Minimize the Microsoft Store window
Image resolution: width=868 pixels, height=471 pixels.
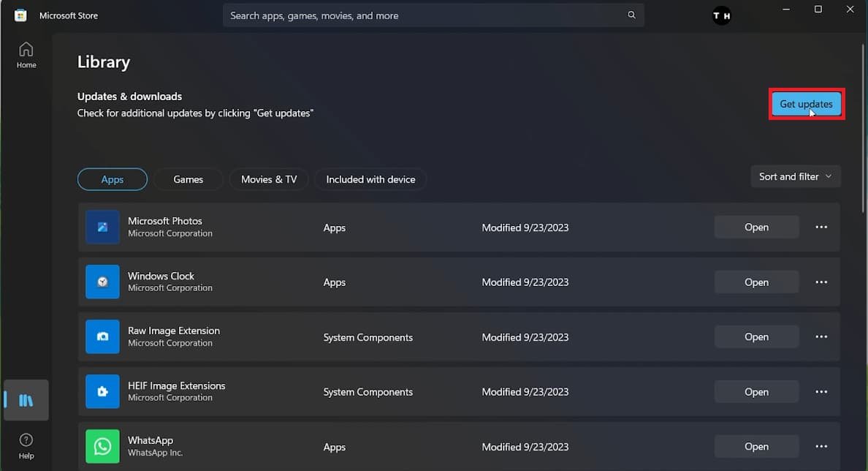pos(786,10)
